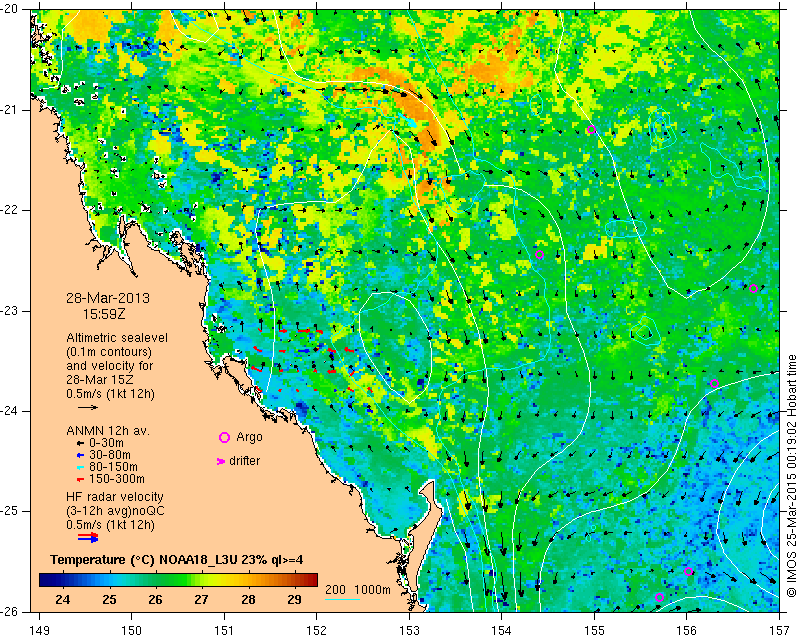Click the magenta drifter arrow legend symbol
The width and height of the screenshot is (800, 640).
tap(220, 461)
